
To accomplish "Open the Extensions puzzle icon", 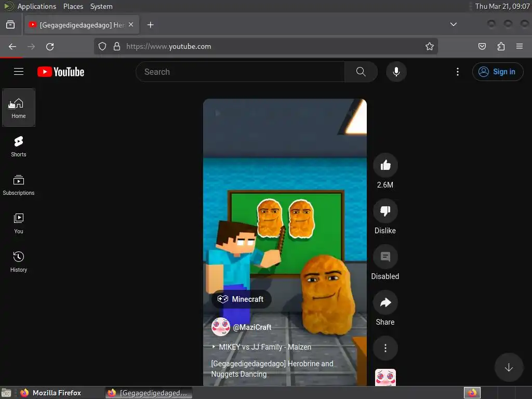I will 501,46.
